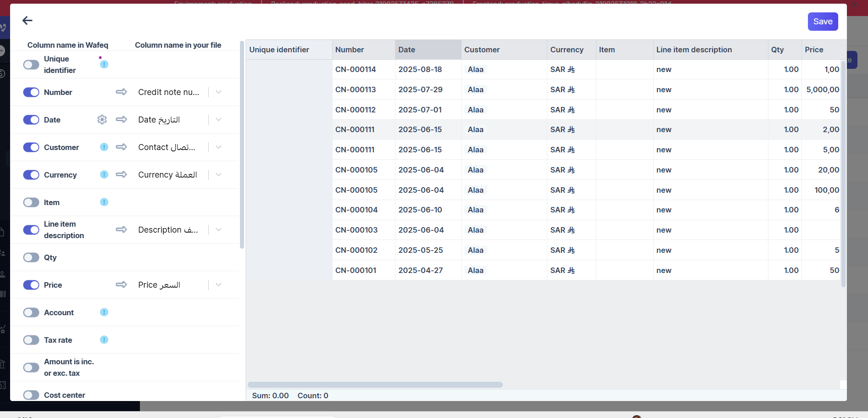Screen dimensions: 868x418
Task: Open the Credit note number dropdown
Action: tap(218, 92)
